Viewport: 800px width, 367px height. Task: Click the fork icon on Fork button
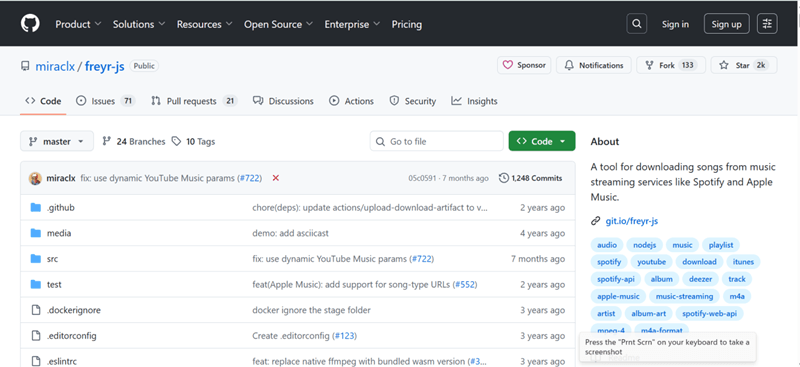click(649, 65)
